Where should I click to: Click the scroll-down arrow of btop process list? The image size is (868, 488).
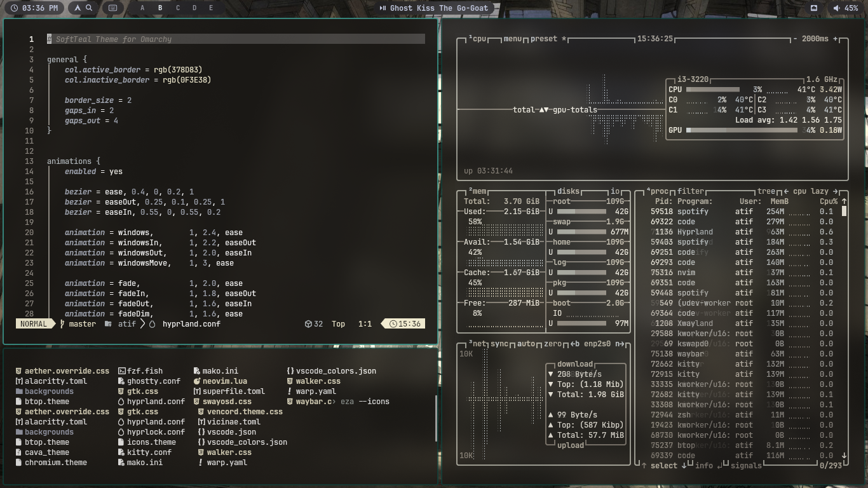[844, 456]
